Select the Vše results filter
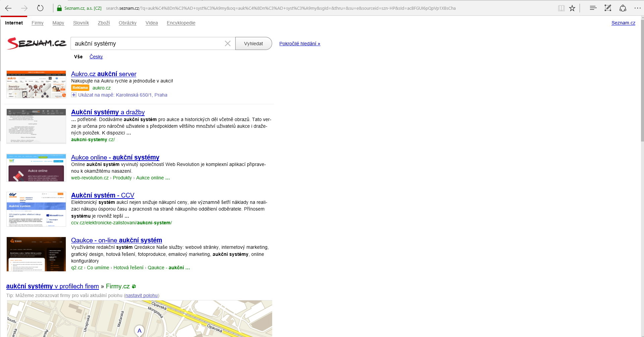Image resolution: width=644 pixels, height=337 pixels. (x=78, y=57)
